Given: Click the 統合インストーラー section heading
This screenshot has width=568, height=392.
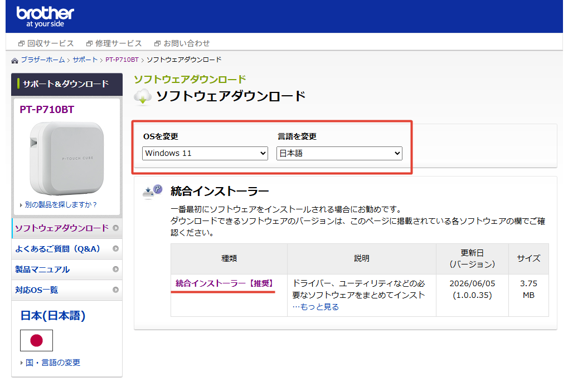Looking at the screenshot, I should pos(220,192).
